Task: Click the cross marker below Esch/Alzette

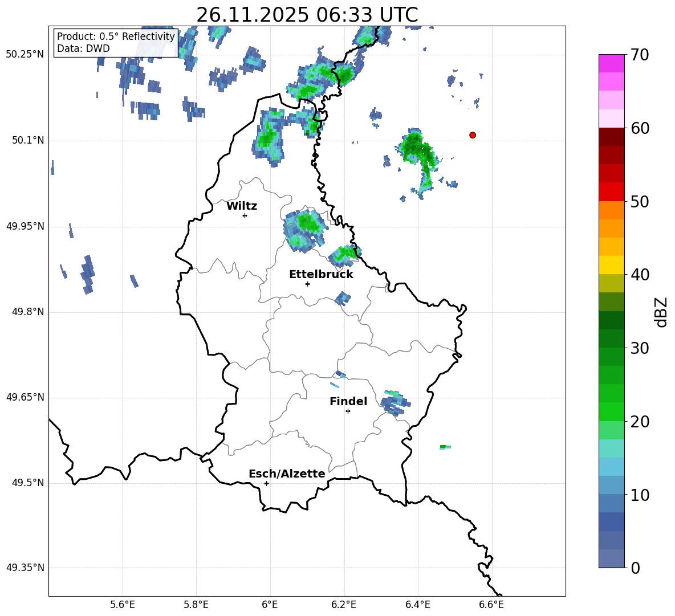Action: (266, 483)
